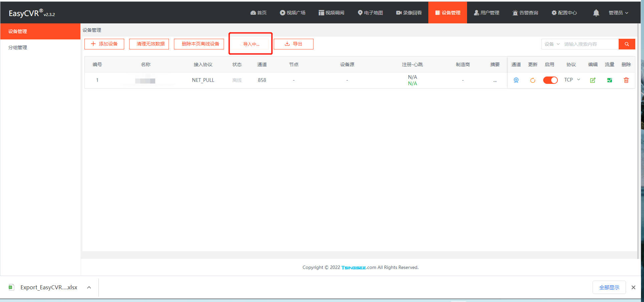
Task: Open 录像回看 in the top navigation
Action: click(409, 13)
